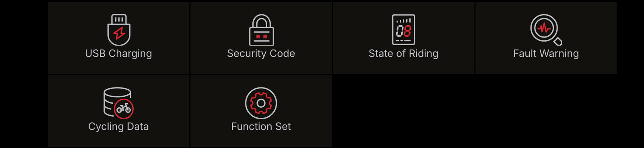Select the State of Riding label

(x=404, y=54)
